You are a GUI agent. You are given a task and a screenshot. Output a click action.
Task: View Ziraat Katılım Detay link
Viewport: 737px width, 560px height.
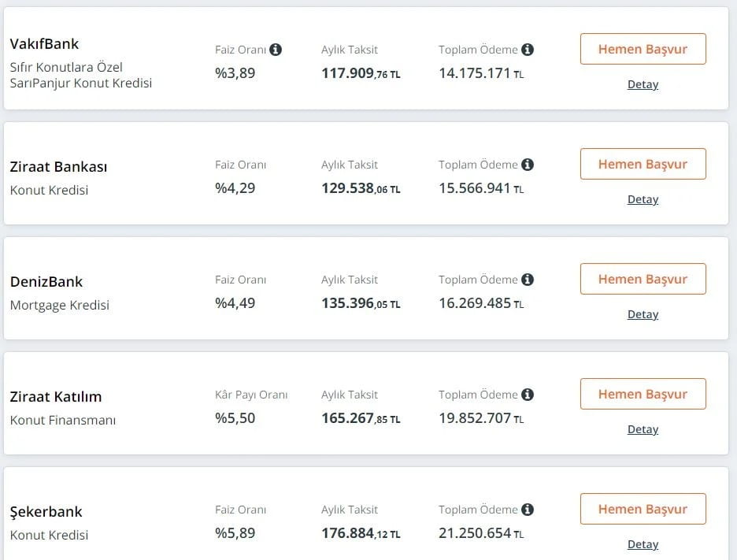click(x=643, y=429)
